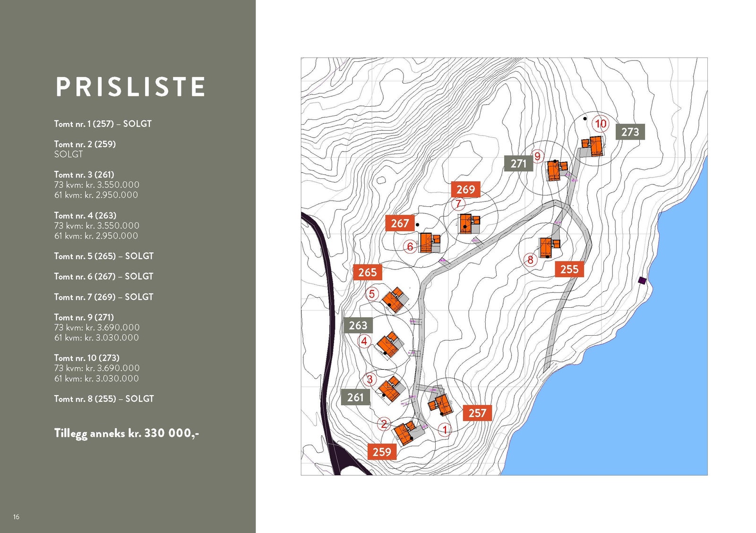Click the orange 269 map label
The image size is (756, 533).
tap(465, 189)
